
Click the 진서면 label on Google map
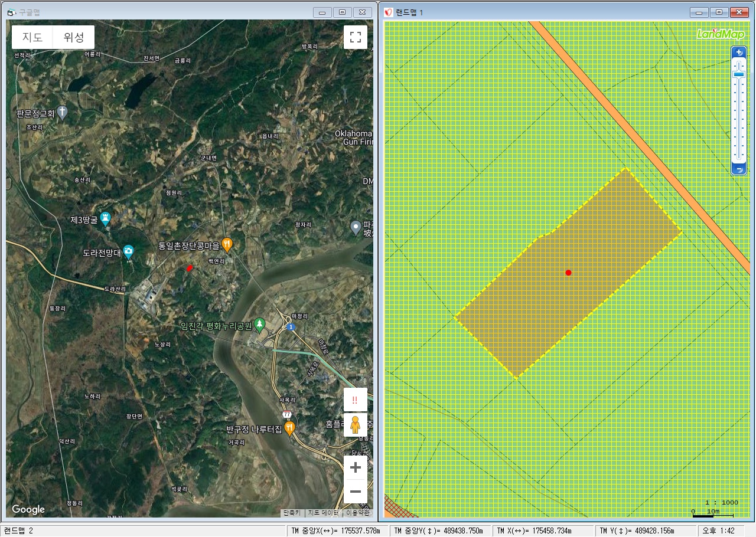[x=152, y=58]
